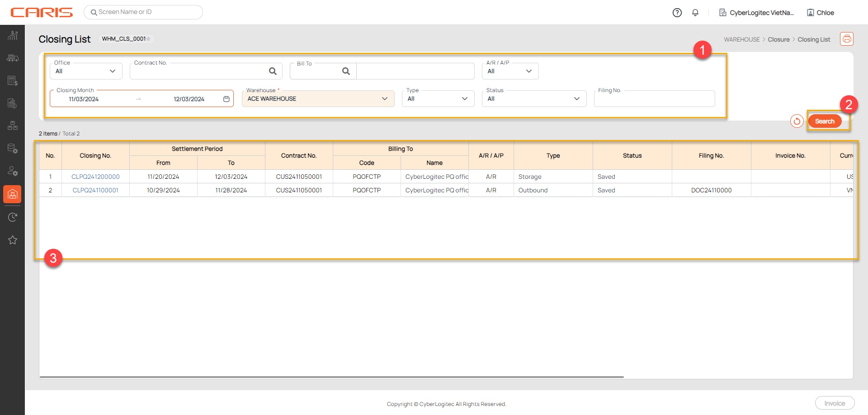Click the Filing No. input field

pyautogui.click(x=654, y=99)
